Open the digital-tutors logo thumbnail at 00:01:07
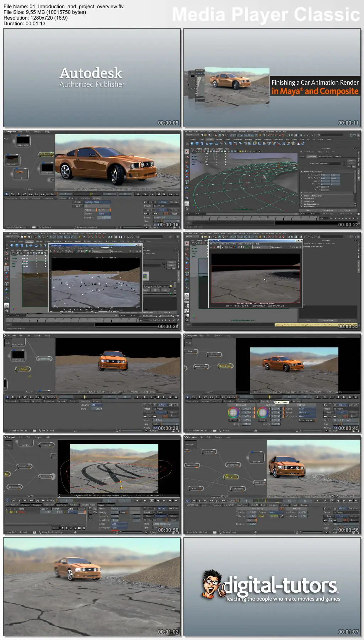This screenshot has width=364, height=640. [x=272, y=587]
